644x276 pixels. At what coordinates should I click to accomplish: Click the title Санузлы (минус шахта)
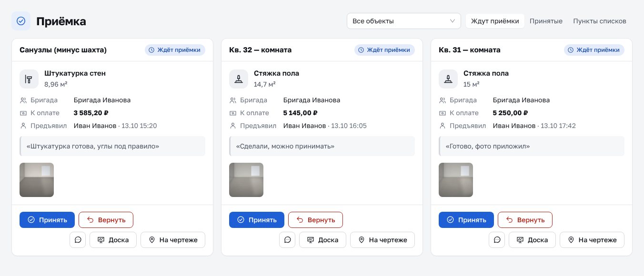[63, 50]
